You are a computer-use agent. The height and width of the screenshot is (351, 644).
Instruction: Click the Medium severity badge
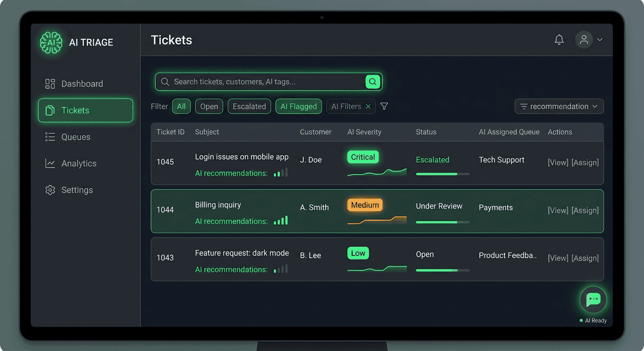tap(365, 205)
